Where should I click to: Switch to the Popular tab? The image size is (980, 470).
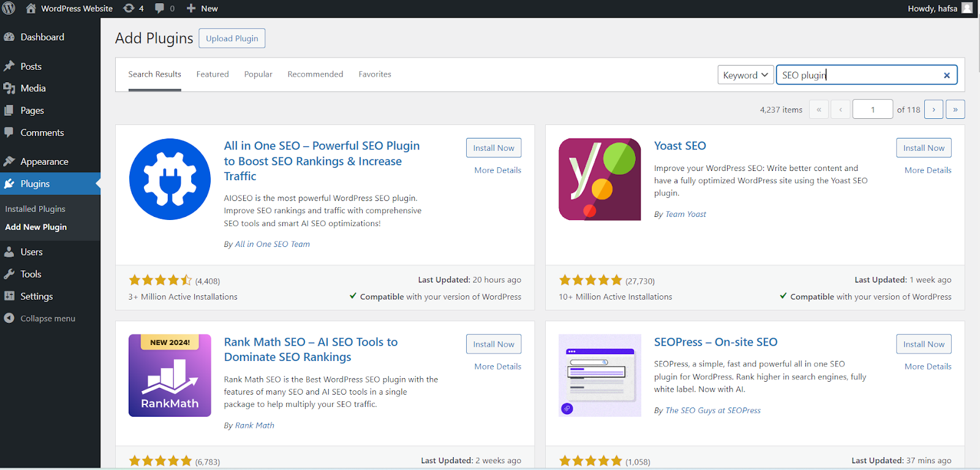(x=258, y=74)
